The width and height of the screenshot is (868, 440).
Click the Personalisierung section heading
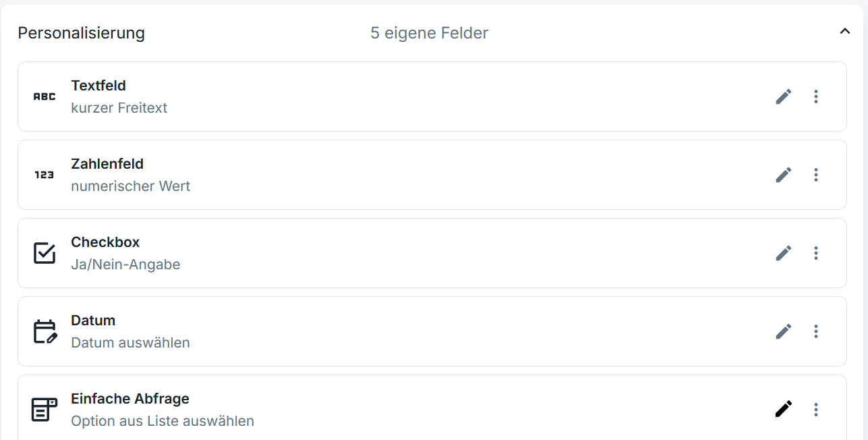[x=81, y=32]
